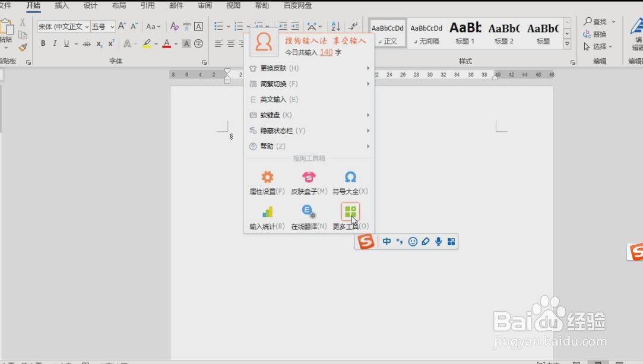Click the Sogou S logo on status bar
Image resolution: width=643 pixels, height=364 pixels.
click(x=365, y=242)
